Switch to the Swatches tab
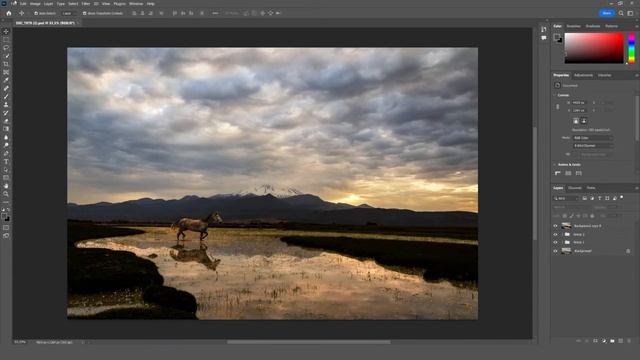Screen dimensions: 640x360 573,26
